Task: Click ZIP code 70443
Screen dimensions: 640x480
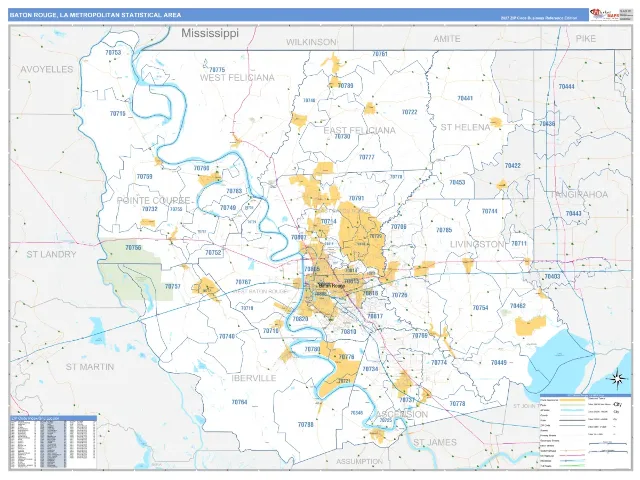Action: coord(573,213)
